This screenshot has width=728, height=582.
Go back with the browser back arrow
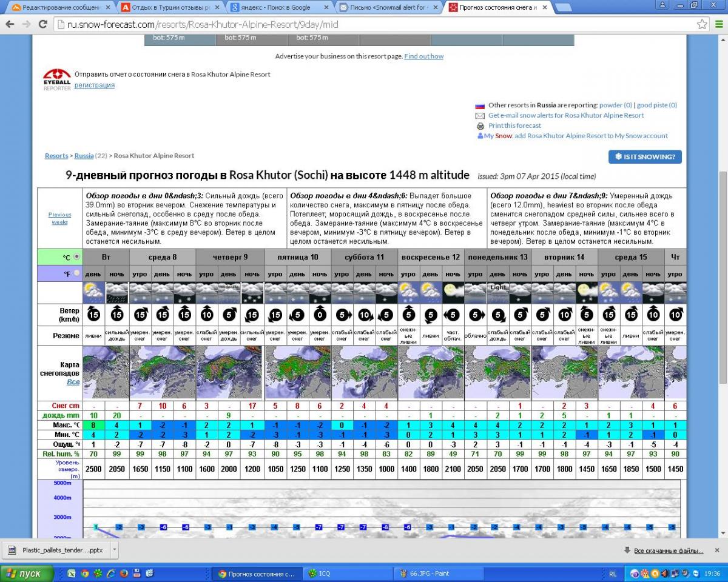coord(10,24)
